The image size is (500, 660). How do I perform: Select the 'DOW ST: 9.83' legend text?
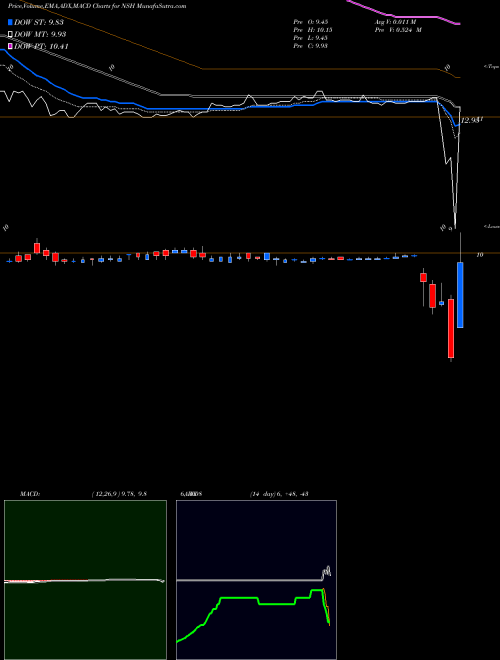click(39, 22)
